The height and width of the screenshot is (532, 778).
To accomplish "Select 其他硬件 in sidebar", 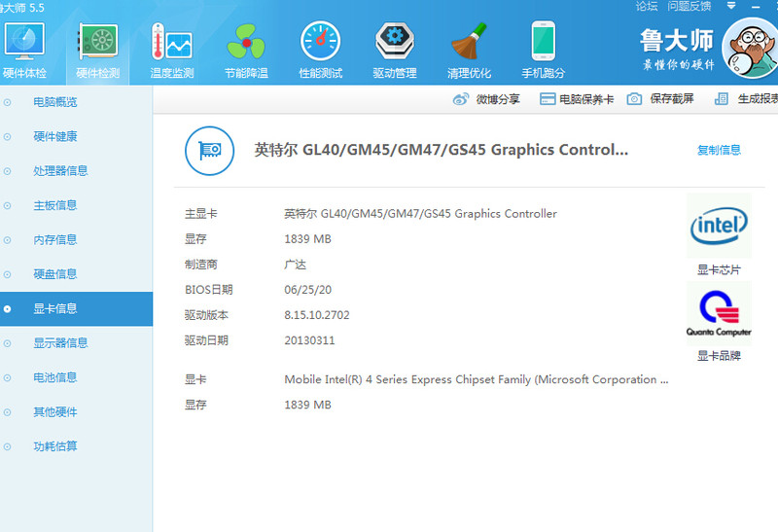I will coord(76,412).
